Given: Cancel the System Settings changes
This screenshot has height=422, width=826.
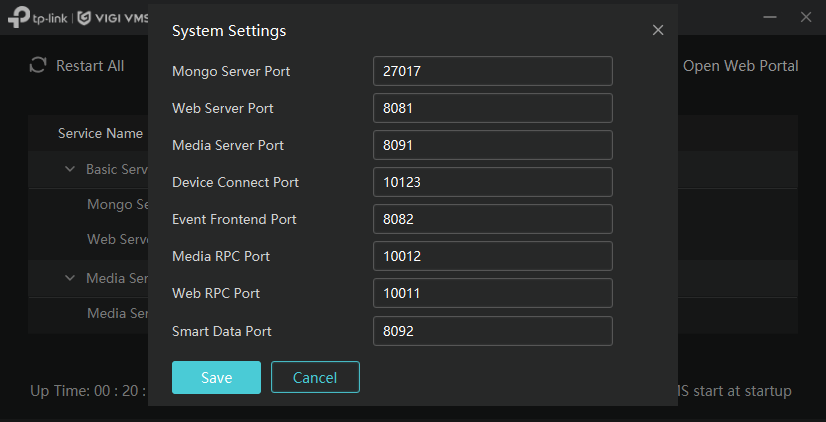Looking at the screenshot, I should [315, 377].
